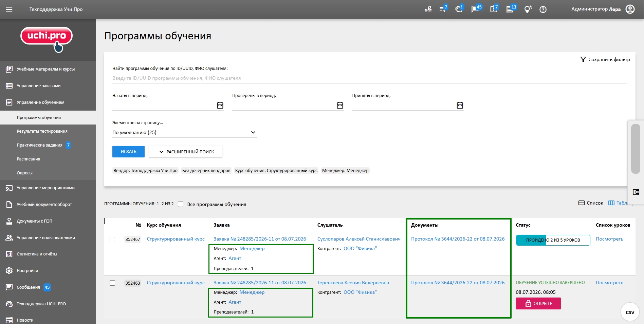Screen dimensions: 644x324
Task: Open the user profile avatar icon
Action: pyautogui.click(x=630, y=9)
